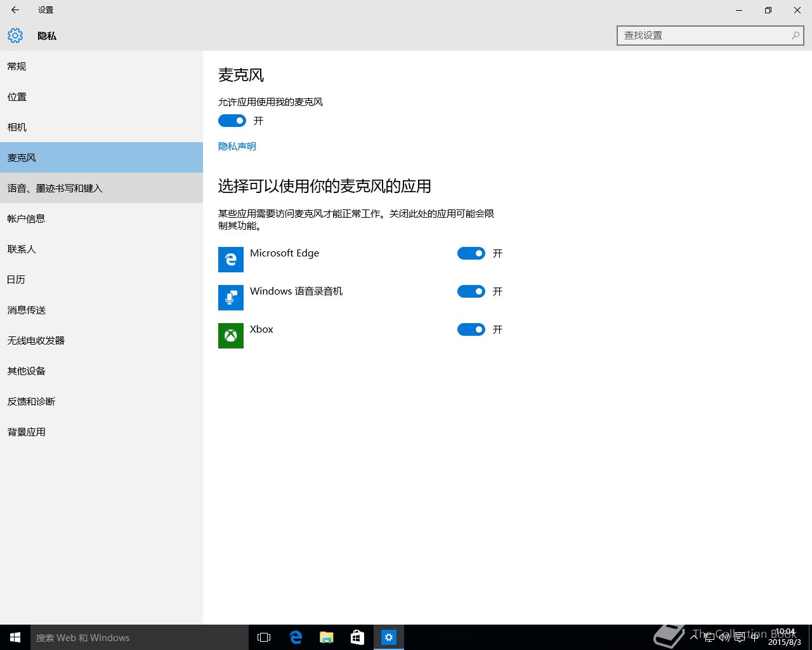This screenshot has width=812, height=650.
Task: Click the Microsoft Edge app icon in list
Action: 231,260
